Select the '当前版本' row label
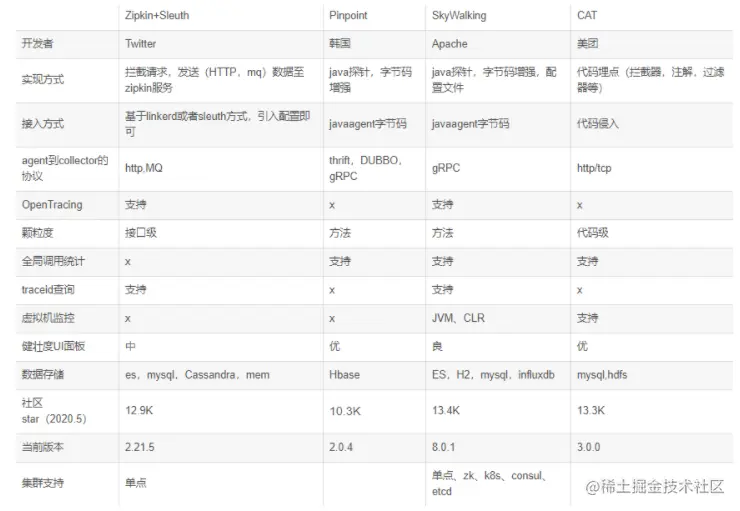740x511 pixels. coord(42,447)
